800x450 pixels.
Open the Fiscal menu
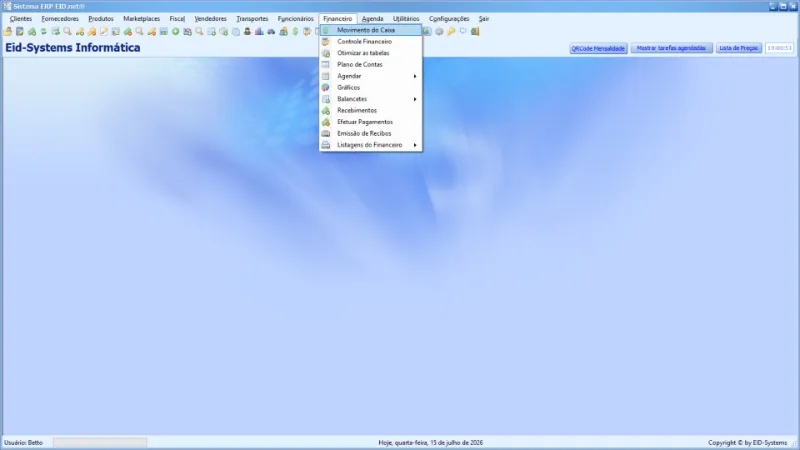177,18
